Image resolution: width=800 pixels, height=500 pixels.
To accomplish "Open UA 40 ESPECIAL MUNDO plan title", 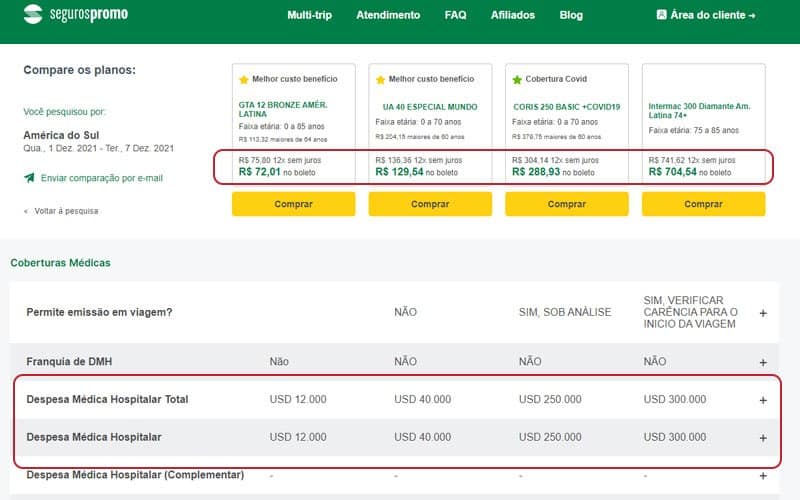I will [430, 107].
